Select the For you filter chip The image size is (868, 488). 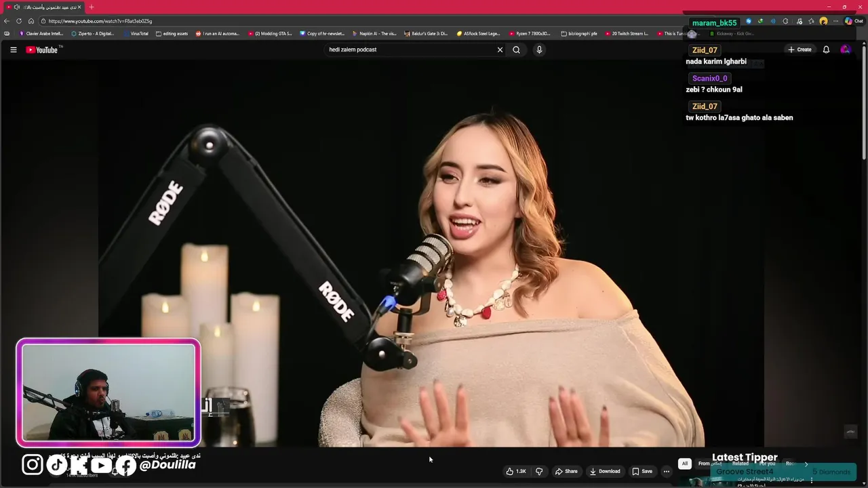click(767, 464)
